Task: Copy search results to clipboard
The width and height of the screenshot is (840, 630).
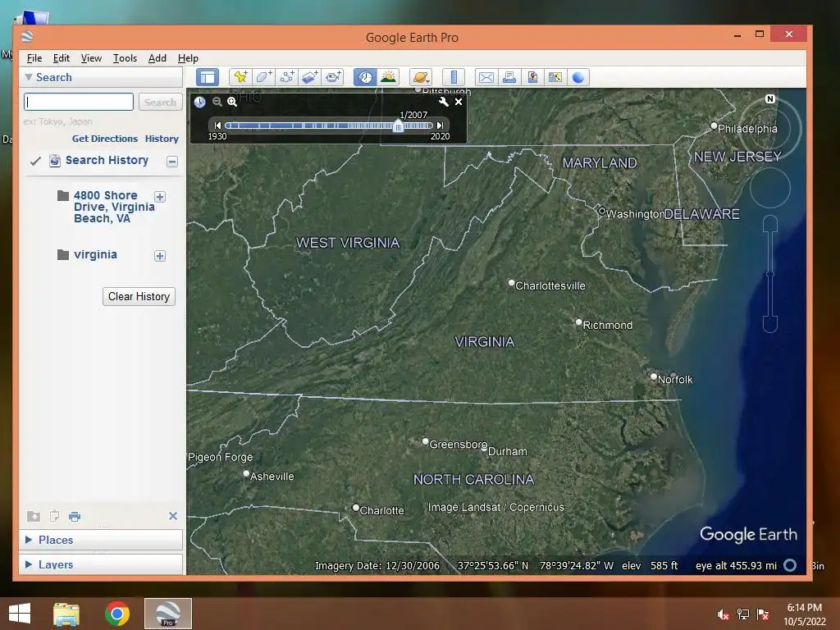Action: coord(54,517)
